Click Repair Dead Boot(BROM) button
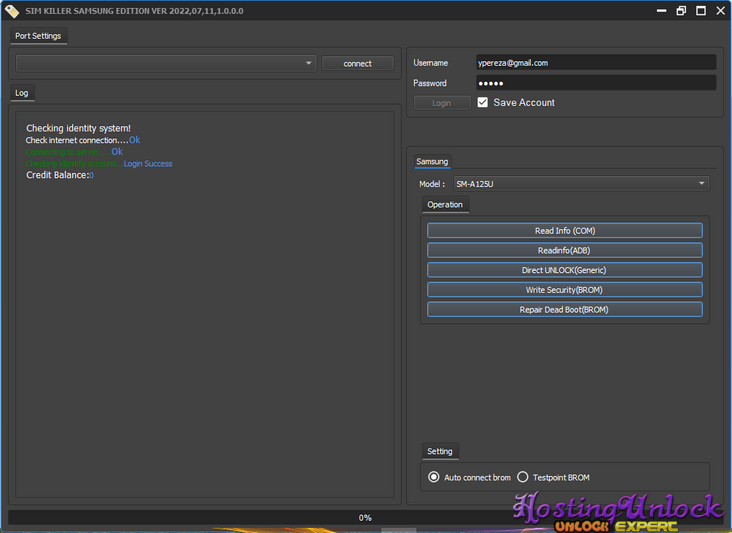This screenshot has height=533, width=732. 565,309
